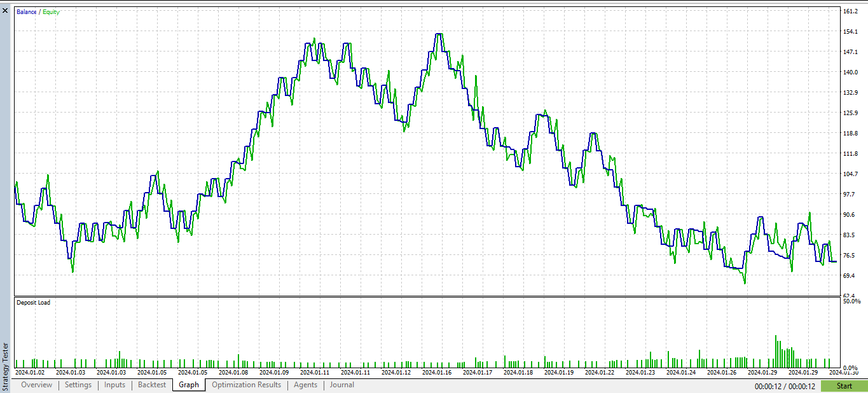Screen dimensions: 868x393
Task: Activate the Graph tab
Action: pos(188,385)
